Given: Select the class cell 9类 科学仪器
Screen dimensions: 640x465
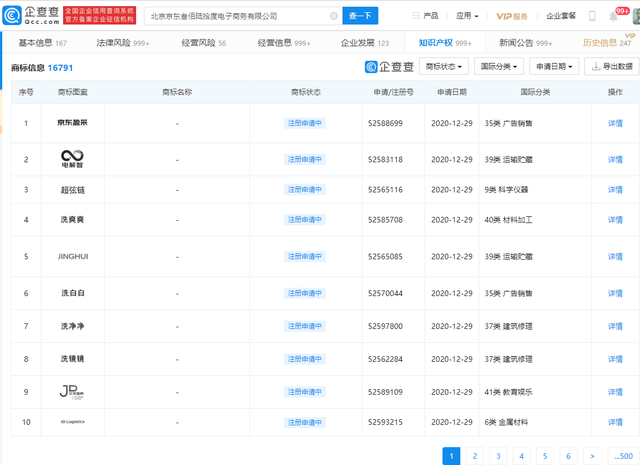Looking at the screenshot, I should coord(506,190).
